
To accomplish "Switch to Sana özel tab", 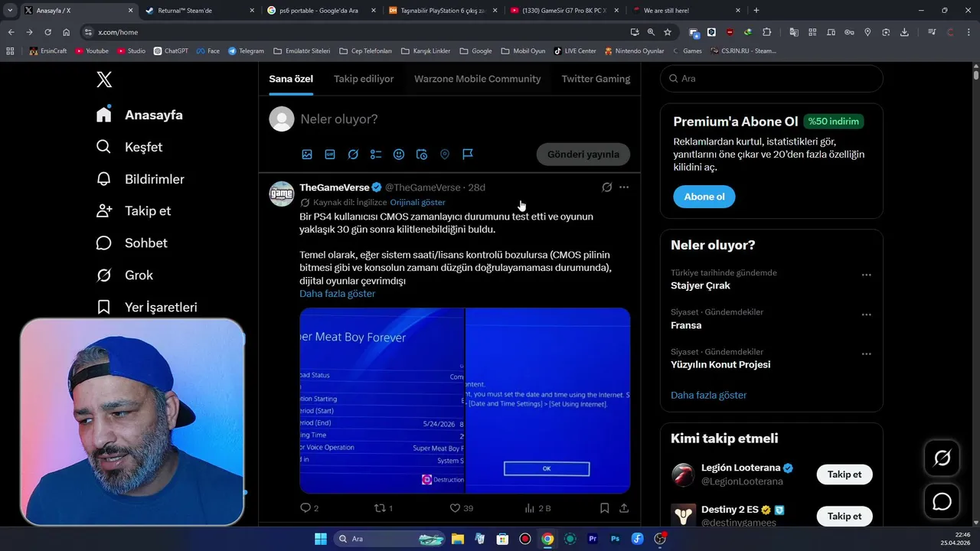I will pos(291,79).
